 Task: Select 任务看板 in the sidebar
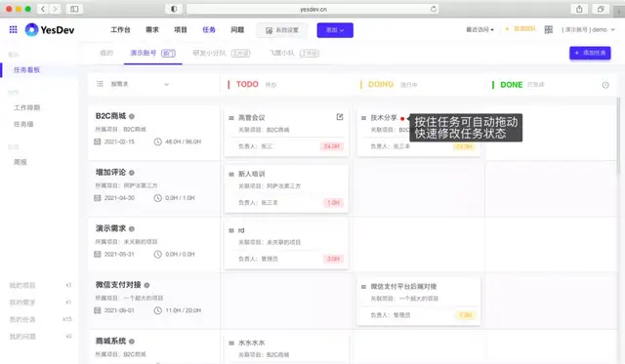pyautogui.click(x=27, y=69)
